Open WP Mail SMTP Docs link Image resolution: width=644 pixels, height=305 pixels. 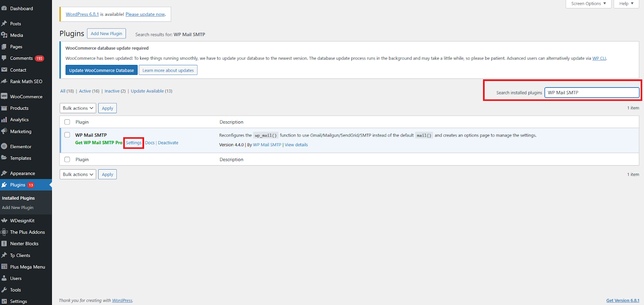click(x=150, y=143)
